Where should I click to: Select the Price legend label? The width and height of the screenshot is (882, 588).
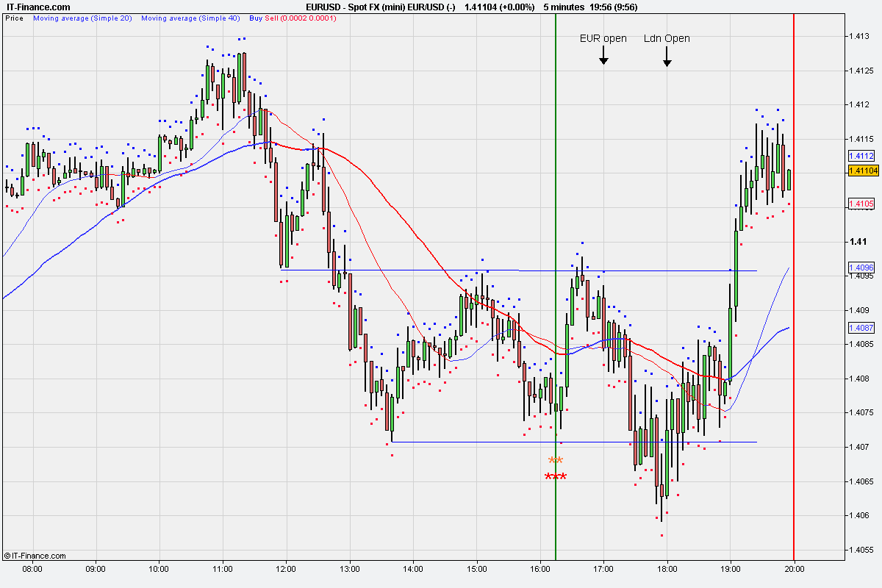point(14,18)
